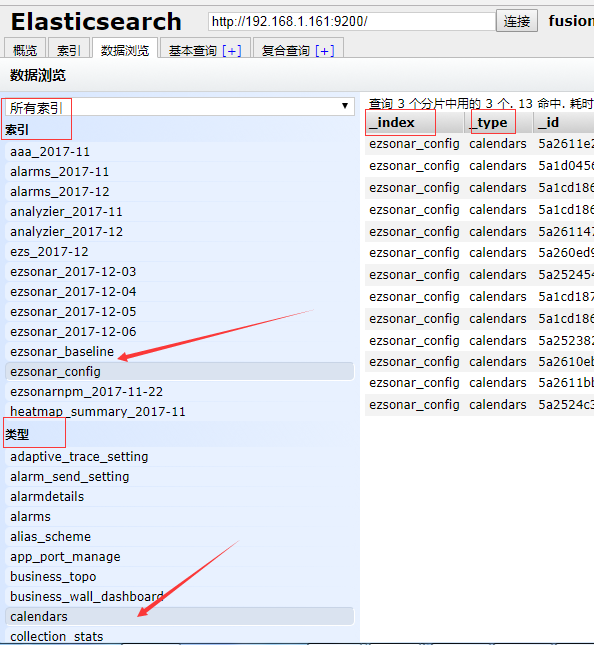
Task: Open the 概览 overview tab
Action: click(25, 49)
